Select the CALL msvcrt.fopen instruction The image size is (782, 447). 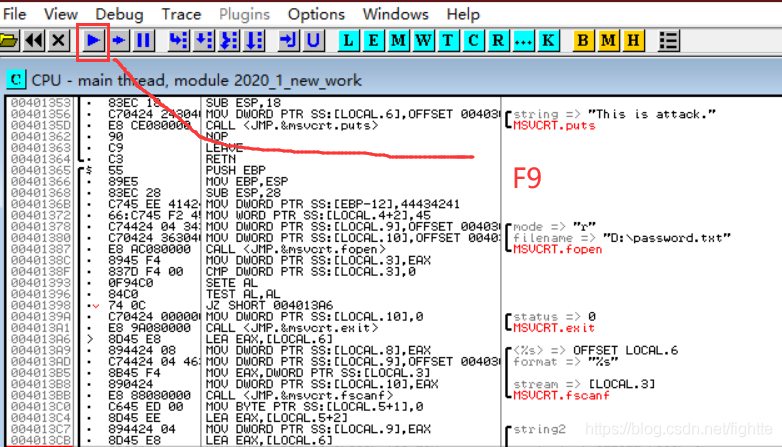[x=296, y=249]
